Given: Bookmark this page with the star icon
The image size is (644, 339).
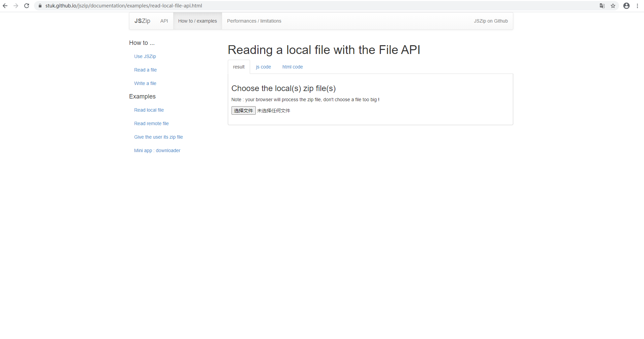Looking at the screenshot, I should (x=613, y=6).
